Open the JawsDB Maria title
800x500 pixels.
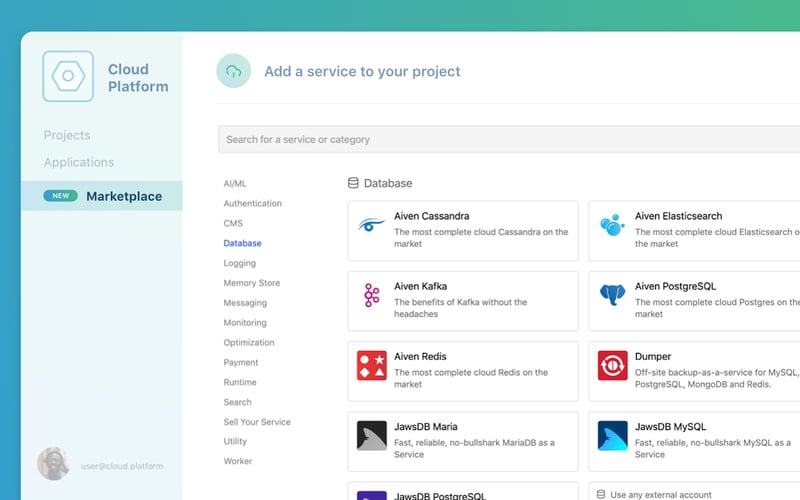click(x=426, y=427)
